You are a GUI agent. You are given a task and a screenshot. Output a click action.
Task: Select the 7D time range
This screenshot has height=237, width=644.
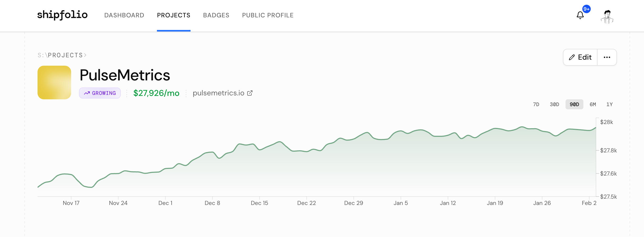tap(536, 104)
